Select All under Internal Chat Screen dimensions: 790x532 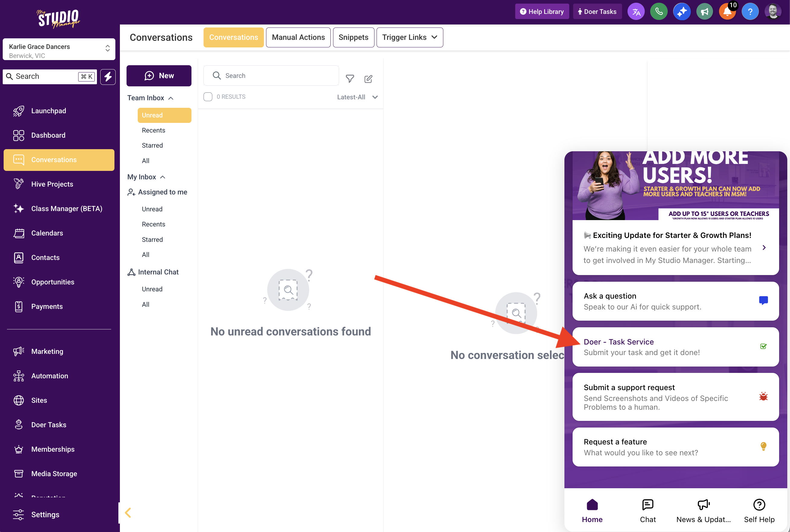(146, 305)
